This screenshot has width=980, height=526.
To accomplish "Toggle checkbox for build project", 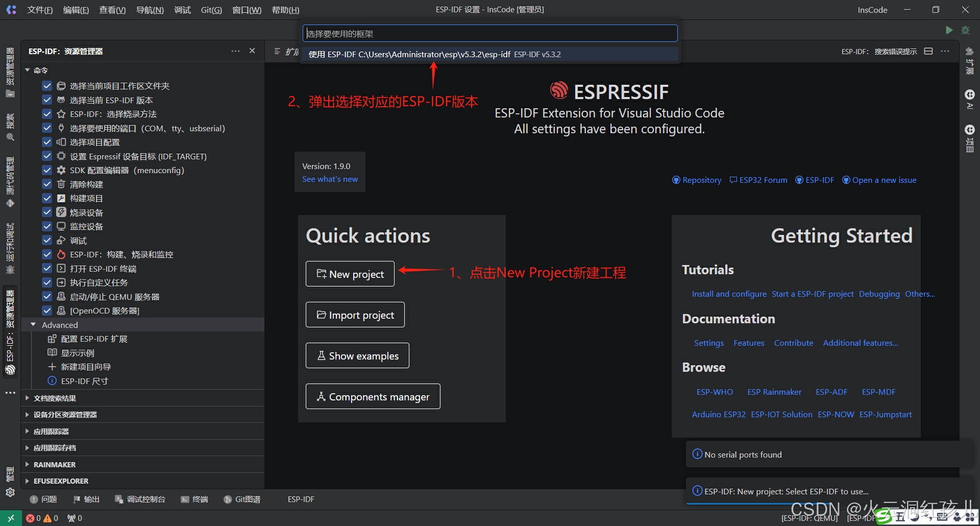I will (x=47, y=198).
